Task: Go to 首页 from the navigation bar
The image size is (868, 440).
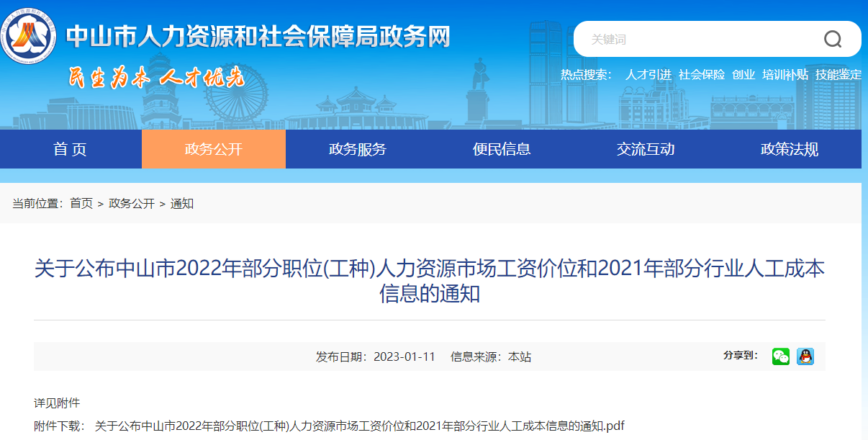Action: coord(70,149)
